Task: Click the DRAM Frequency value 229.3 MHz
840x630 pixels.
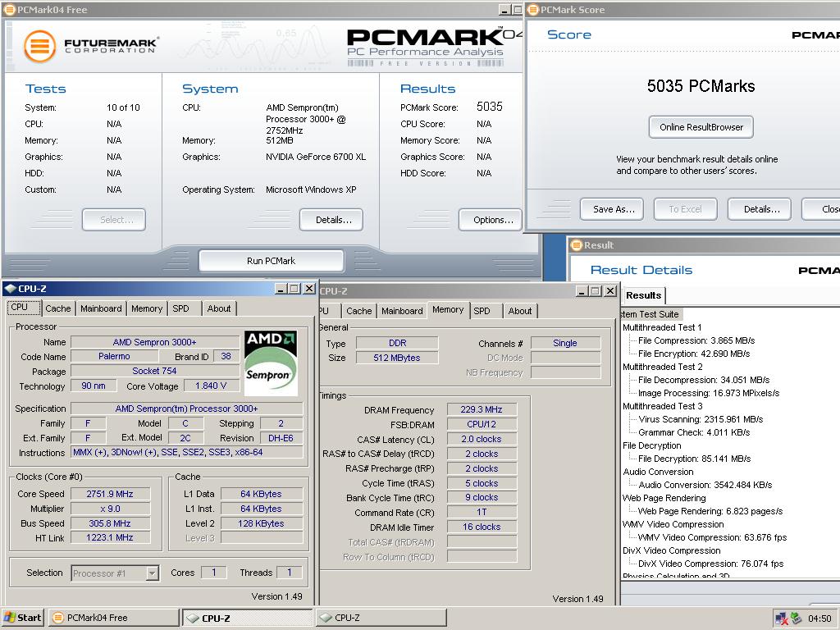Action: coord(482,409)
